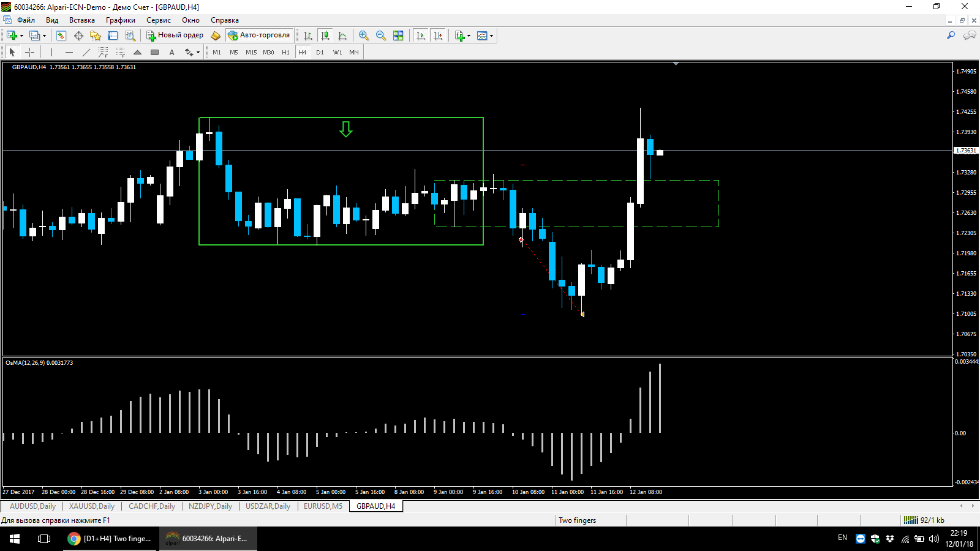This screenshot has height=551, width=980.
Task: Tile chart windows
Action: [x=398, y=36]
